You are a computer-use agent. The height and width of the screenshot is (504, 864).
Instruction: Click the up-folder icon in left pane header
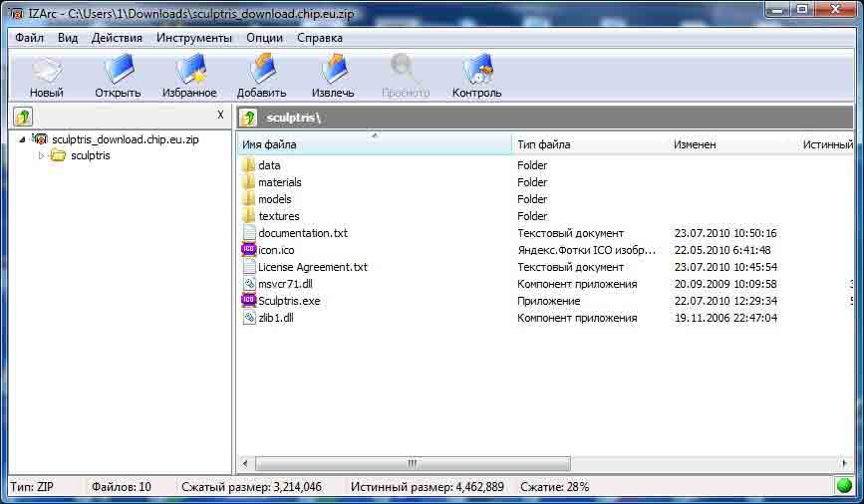coord(23,117)
